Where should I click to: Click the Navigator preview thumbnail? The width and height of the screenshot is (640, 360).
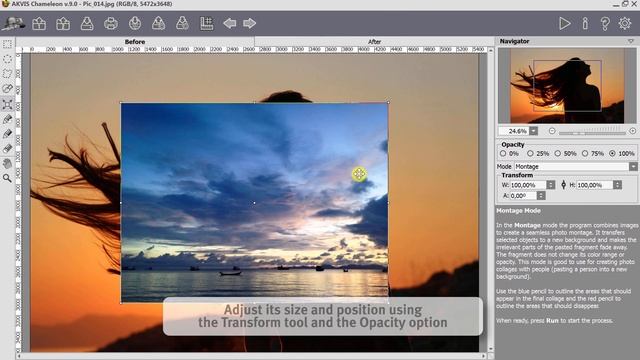pyautogui.click(x=567, y=86)
